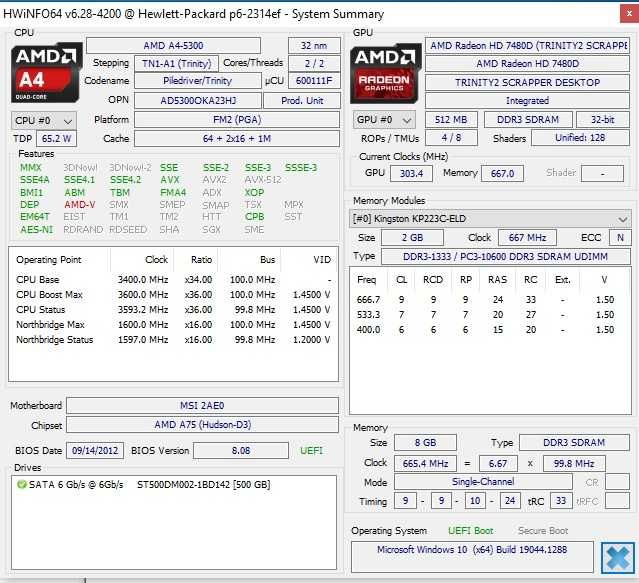Screen dimensions: 639x583
Task: Click the memory module size 2 GB field
Action: (x=412, y=238)
